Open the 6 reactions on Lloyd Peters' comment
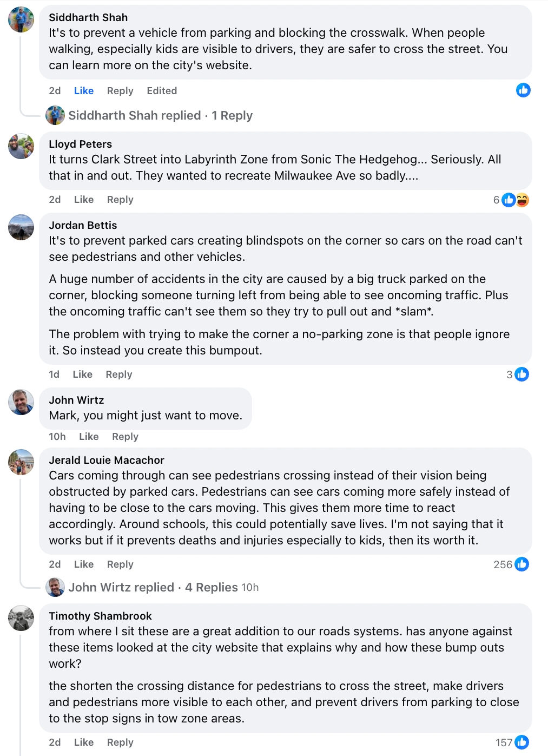Viewport: 548px width, 756px height. click(511, 200)
